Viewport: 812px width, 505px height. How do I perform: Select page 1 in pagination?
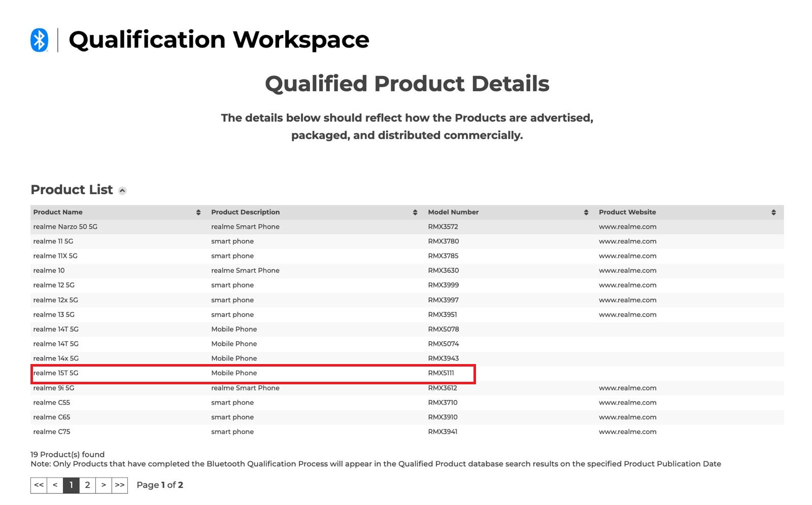coord(71,485)
